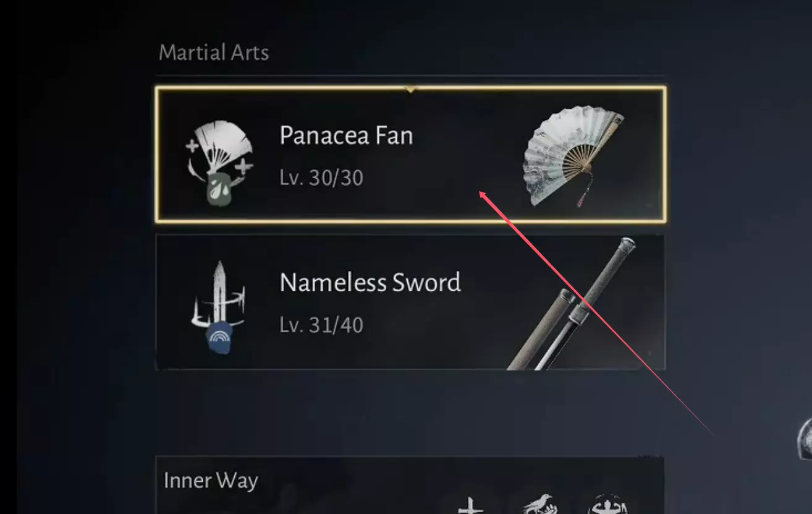812x514 pixels.
Task: Click the Lv. 31/40 level label
Action: click(x=321, y=325)
